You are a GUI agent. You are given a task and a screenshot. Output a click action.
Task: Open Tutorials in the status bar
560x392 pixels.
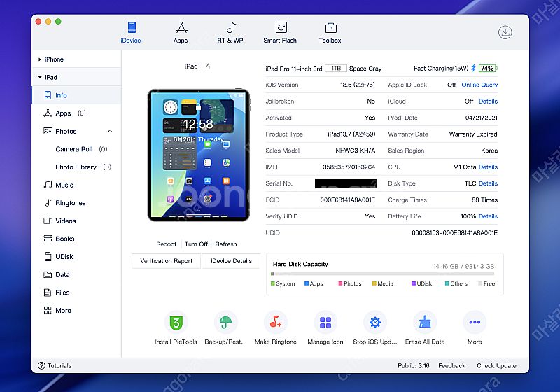55,365
